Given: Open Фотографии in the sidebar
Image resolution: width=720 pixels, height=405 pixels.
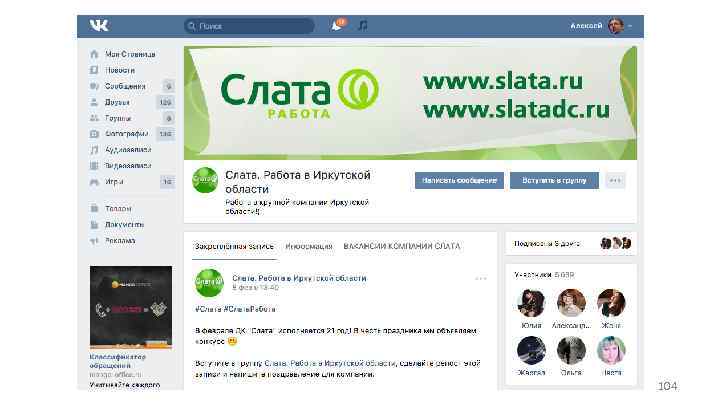Looking at the screenshot, I should point(126,134).
